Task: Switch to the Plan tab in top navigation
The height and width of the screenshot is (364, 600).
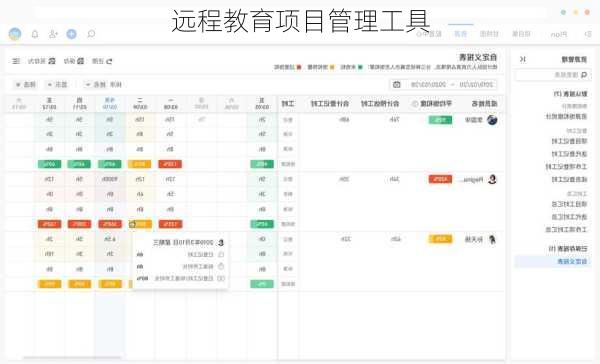Action: coord(559,34)
